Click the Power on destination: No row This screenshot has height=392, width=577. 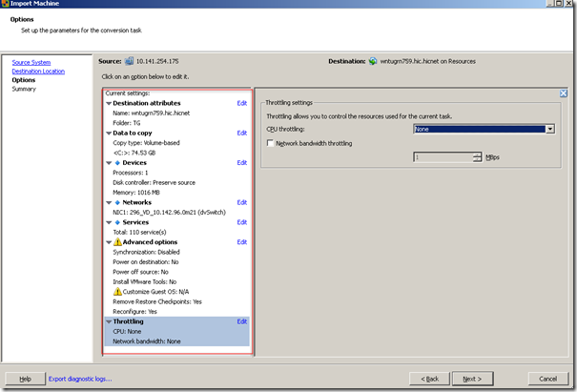click(x=146, y=262)
